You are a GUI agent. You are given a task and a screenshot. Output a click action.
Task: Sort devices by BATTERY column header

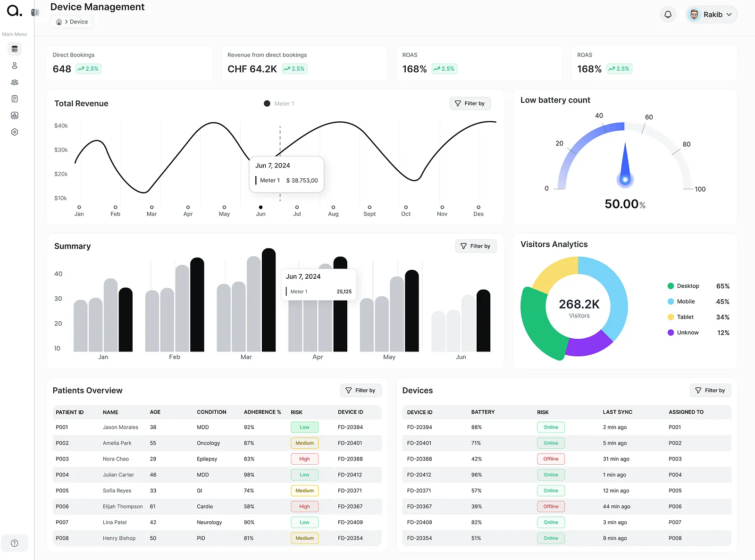483,412
